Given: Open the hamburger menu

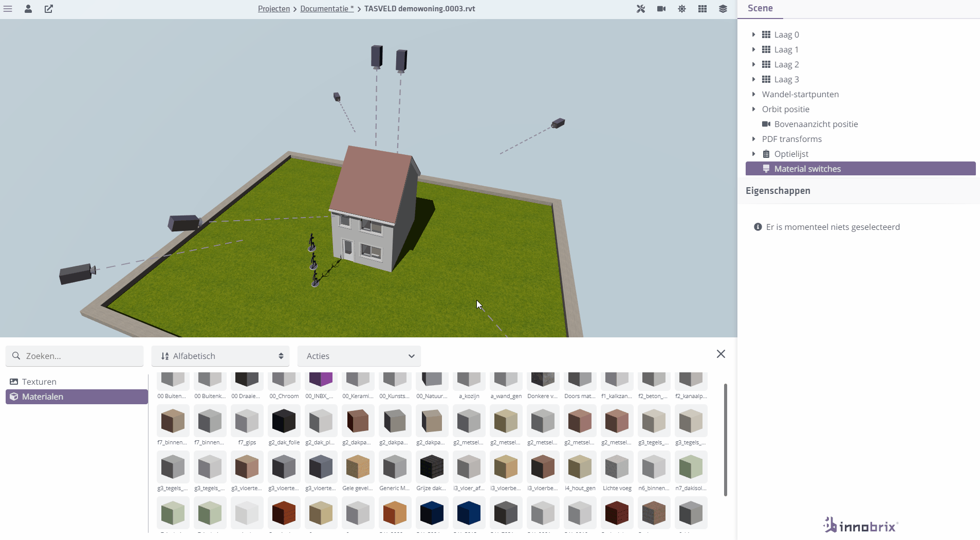Looking at the screenshot, I should [x=8, y=9].
